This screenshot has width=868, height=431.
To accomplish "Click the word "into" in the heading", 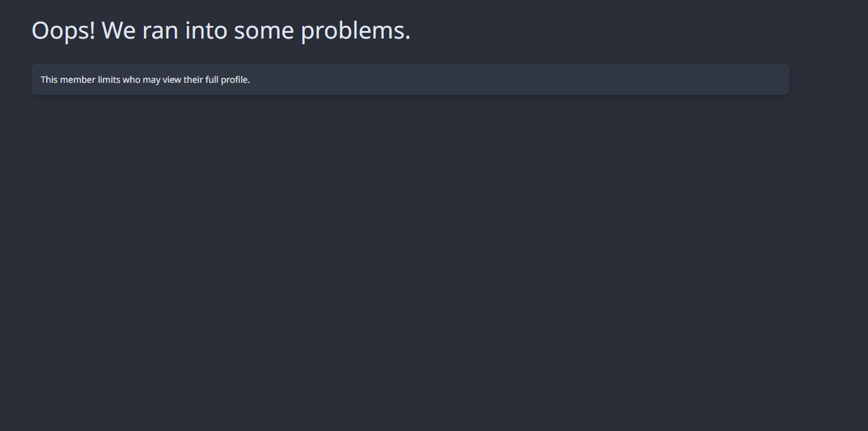I will point(206,30).
